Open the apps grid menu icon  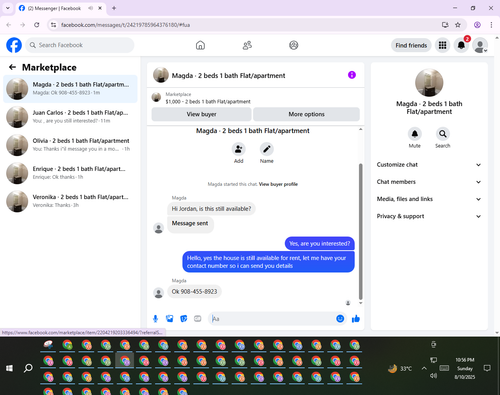point(442,45)
